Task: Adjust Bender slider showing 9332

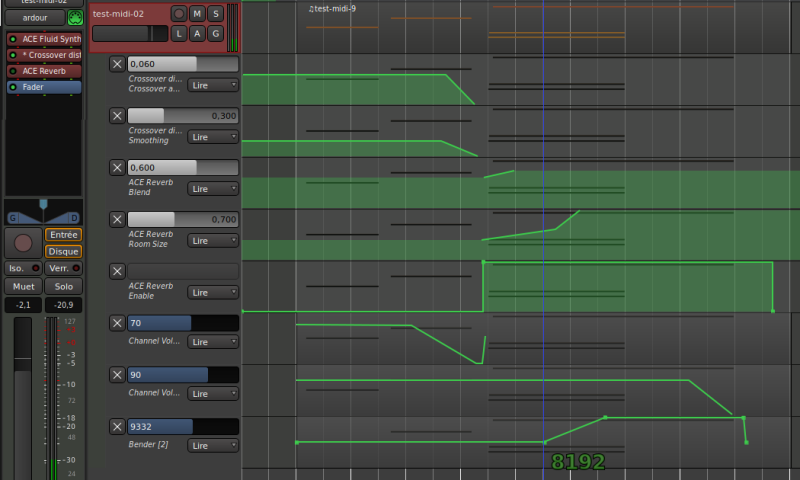Action: pyautogui.click(x=183, y=426)
